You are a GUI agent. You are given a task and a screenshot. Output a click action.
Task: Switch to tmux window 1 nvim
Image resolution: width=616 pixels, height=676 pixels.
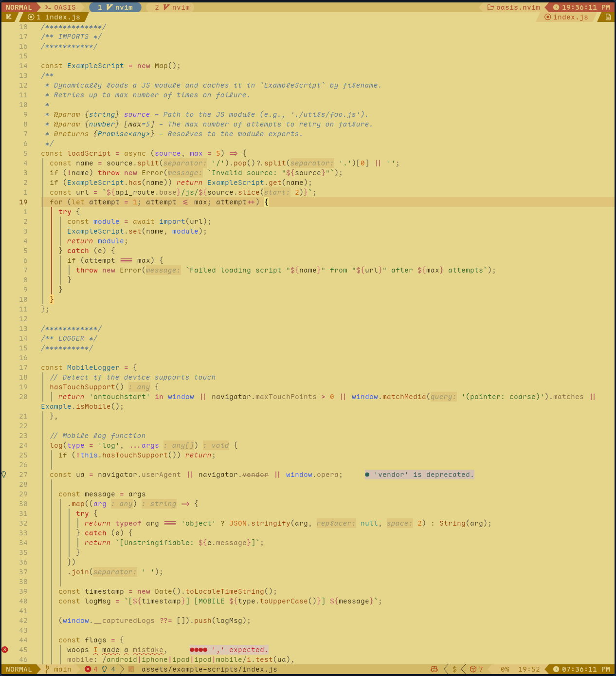[115, 7]
